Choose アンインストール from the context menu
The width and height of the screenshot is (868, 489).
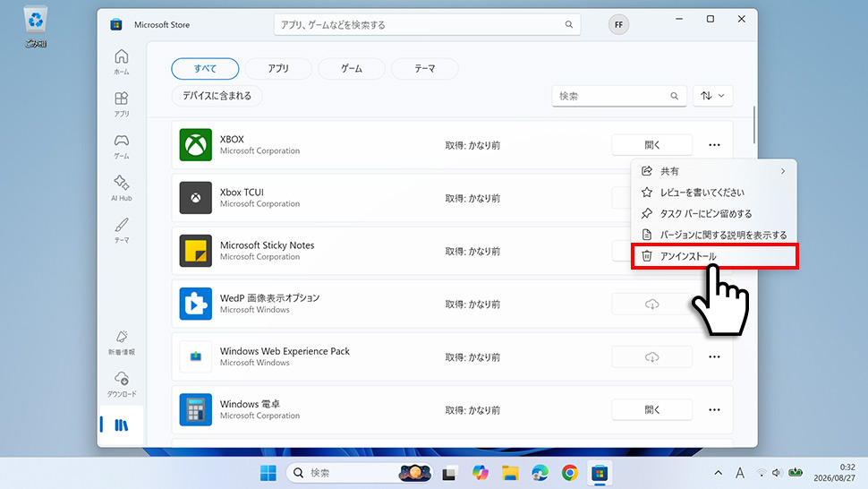[x=714, y=256]
